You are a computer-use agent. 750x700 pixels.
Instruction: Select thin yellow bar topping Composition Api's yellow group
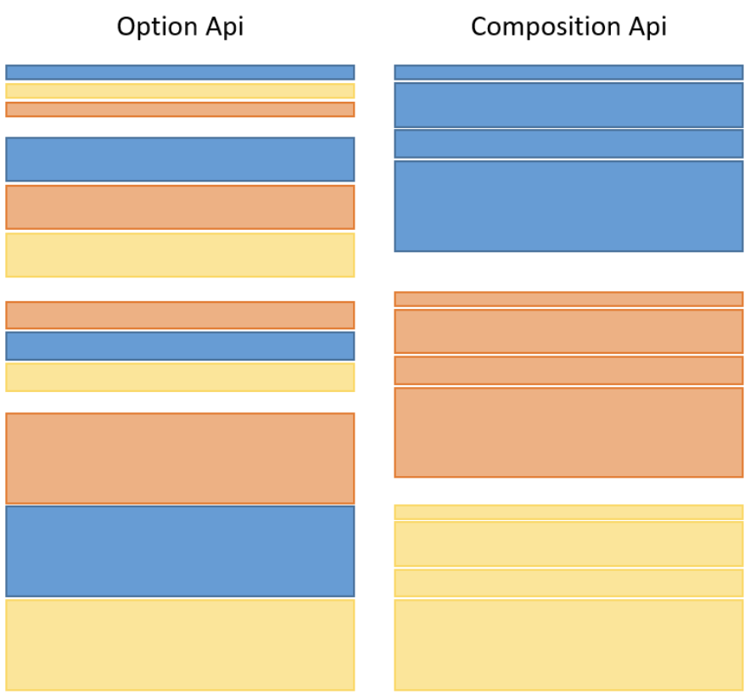[568, 512]
